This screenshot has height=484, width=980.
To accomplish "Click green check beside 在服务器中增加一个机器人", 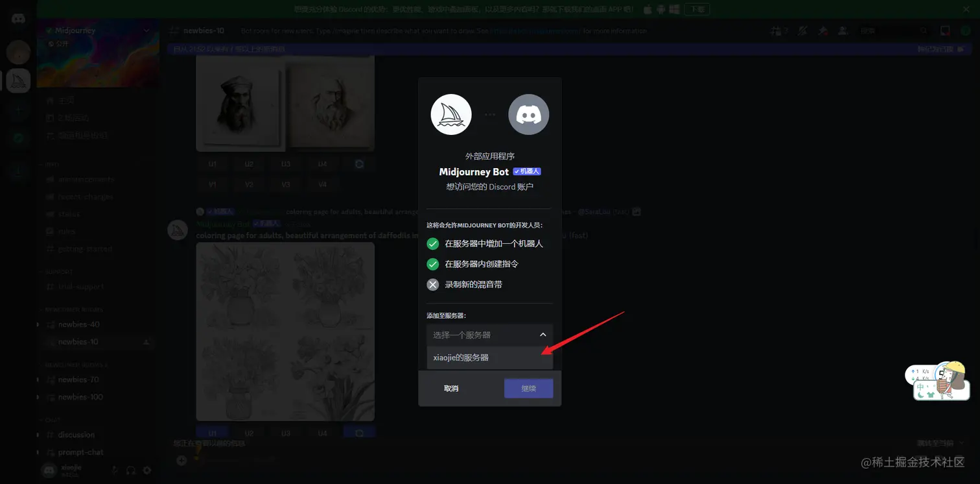I will (433, 244).
